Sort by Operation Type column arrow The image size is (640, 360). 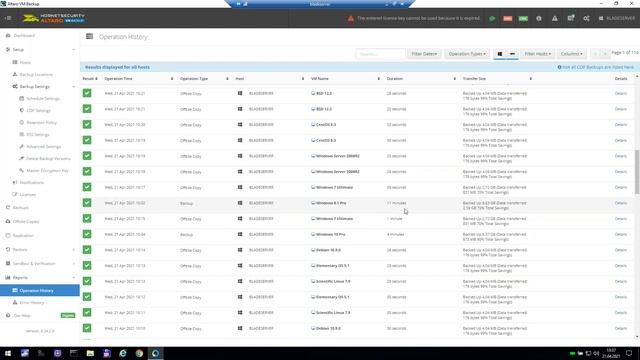click(x=227, y=78)
